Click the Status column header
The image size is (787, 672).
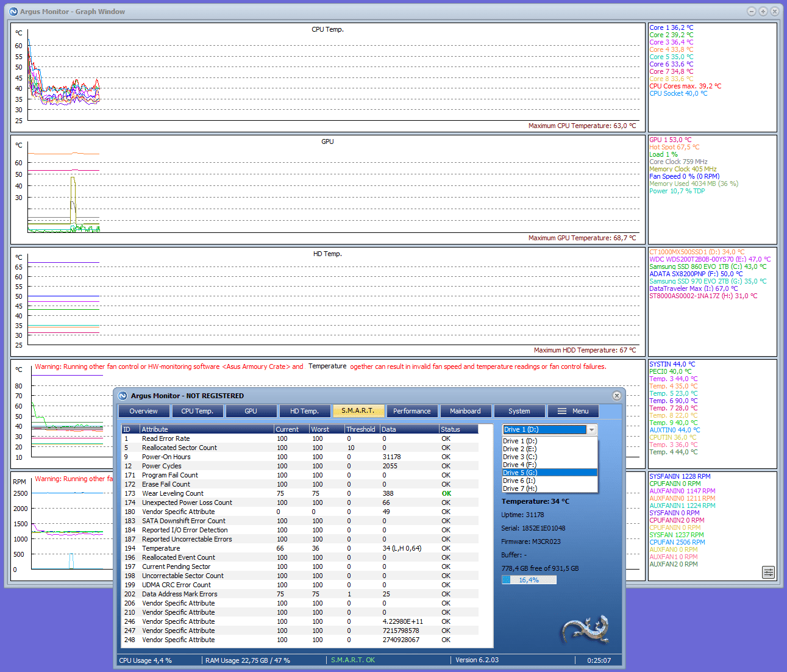point(458,429)
